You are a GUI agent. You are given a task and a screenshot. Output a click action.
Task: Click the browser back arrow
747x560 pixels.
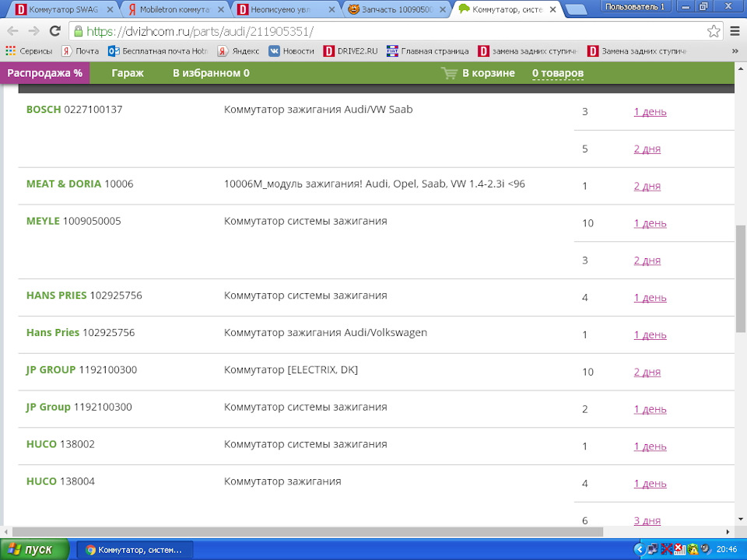(12, 31)
